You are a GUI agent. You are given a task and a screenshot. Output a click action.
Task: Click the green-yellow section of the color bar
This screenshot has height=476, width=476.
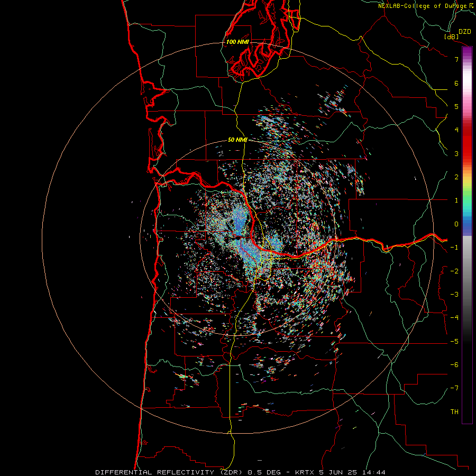point(467,191)
